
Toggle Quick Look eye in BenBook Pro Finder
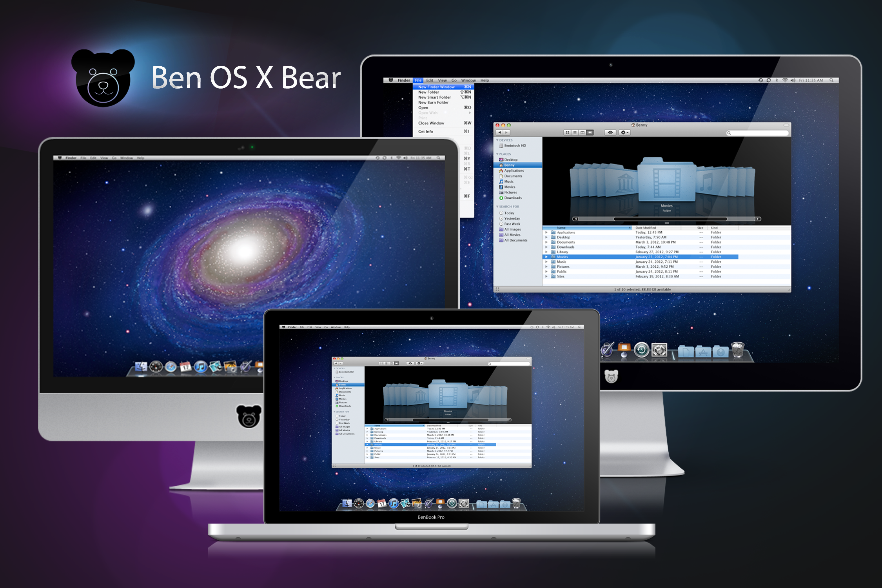pyautogui.click(x=410, y=363)
